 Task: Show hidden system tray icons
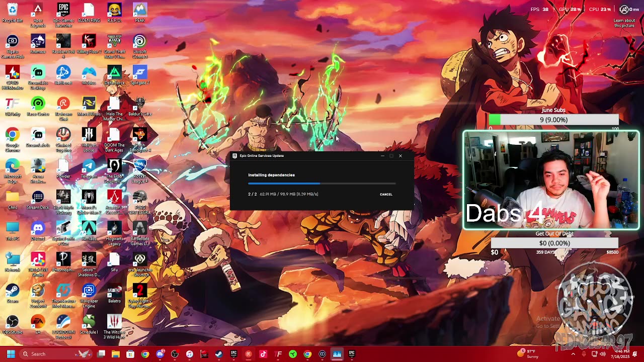point(573,354)
